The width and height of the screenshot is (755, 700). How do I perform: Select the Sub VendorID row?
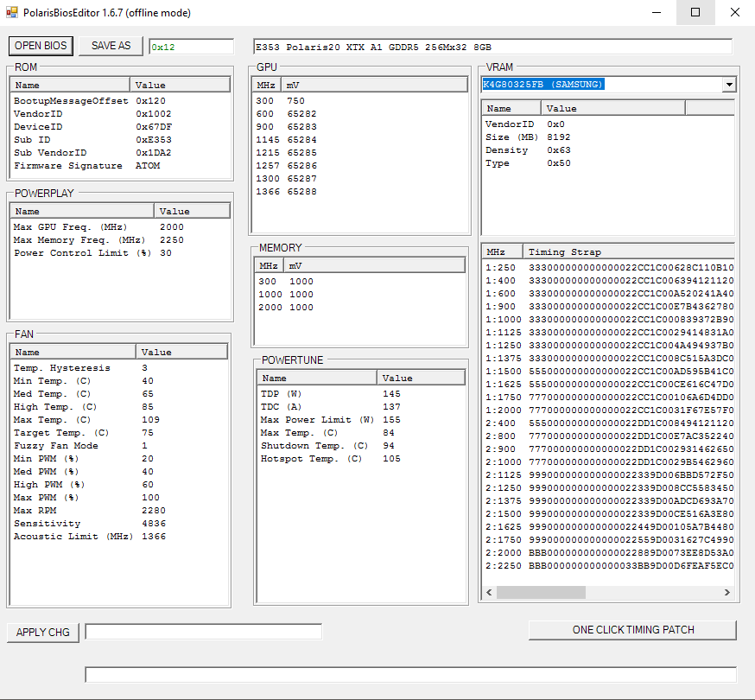(x=120, y=153)
